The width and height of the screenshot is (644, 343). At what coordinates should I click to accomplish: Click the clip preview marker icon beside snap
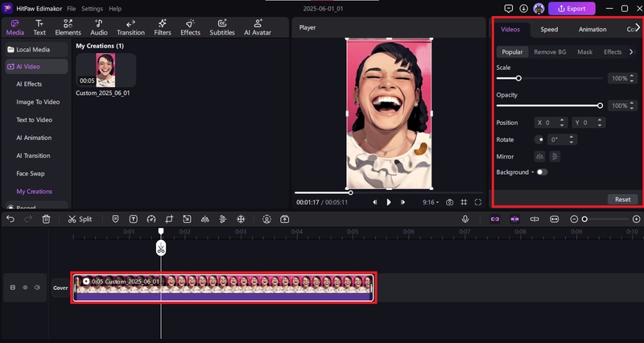click(535, 219)
